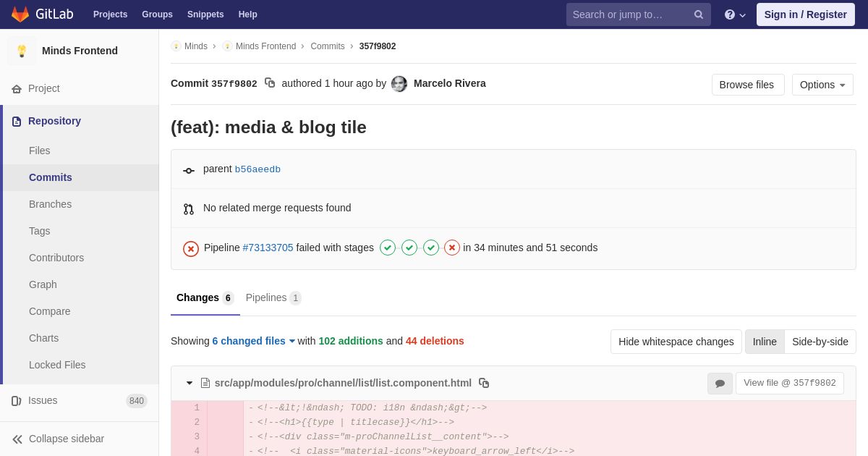Click the failed pipeline status icon
868x456 pixels.
pos(191,248)
